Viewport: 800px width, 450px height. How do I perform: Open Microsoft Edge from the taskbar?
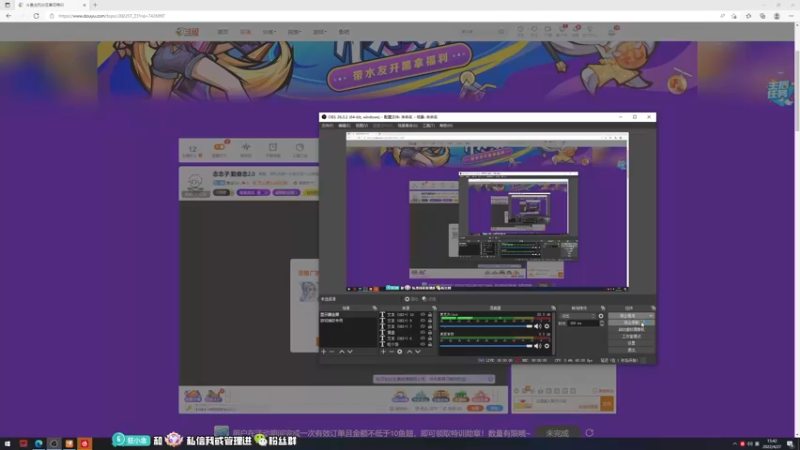tap(39, 443)
